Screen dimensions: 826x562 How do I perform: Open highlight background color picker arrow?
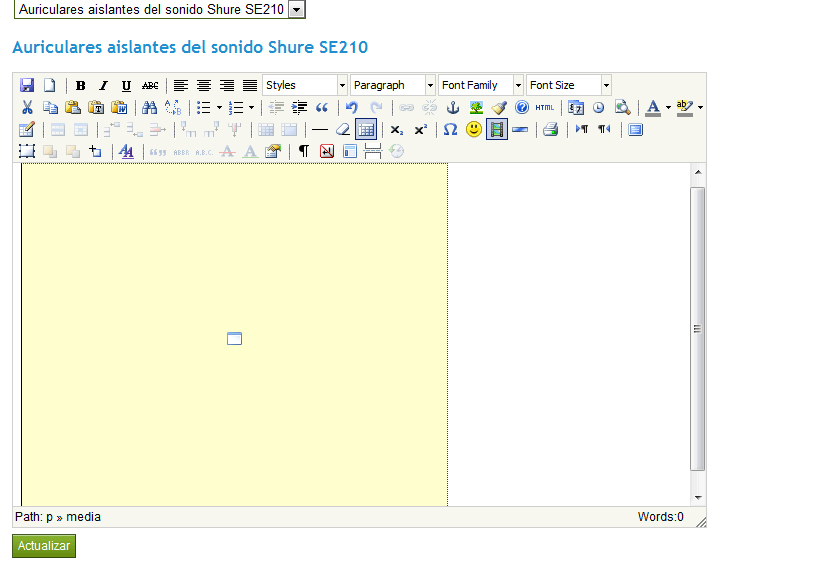coord(700,107)
